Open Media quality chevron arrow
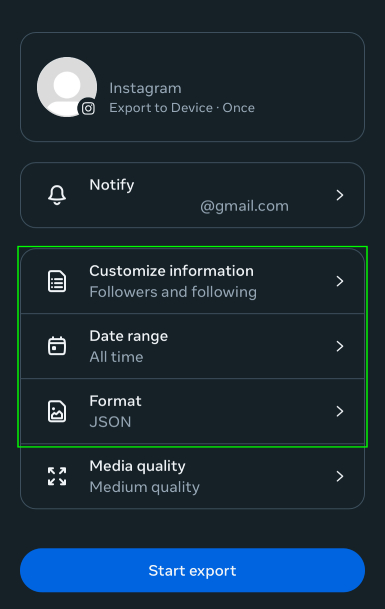The width and height of the screenshot is (385, 609). 340,476
